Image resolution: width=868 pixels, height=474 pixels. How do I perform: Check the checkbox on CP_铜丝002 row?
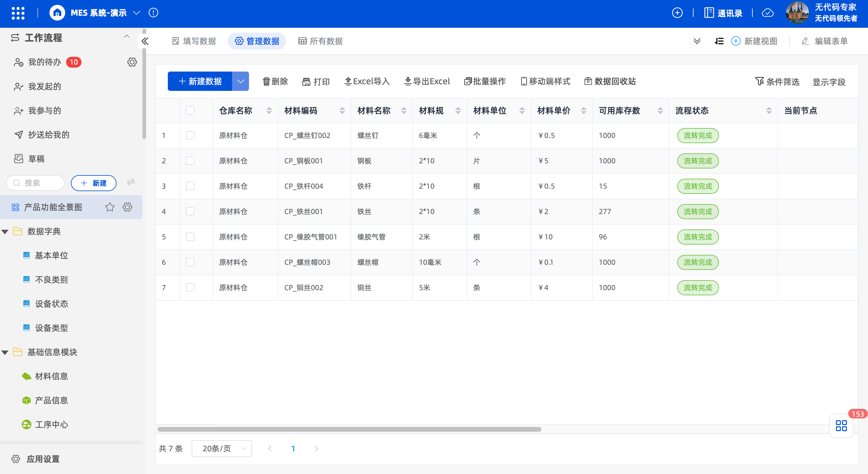(x=190, y=287)
